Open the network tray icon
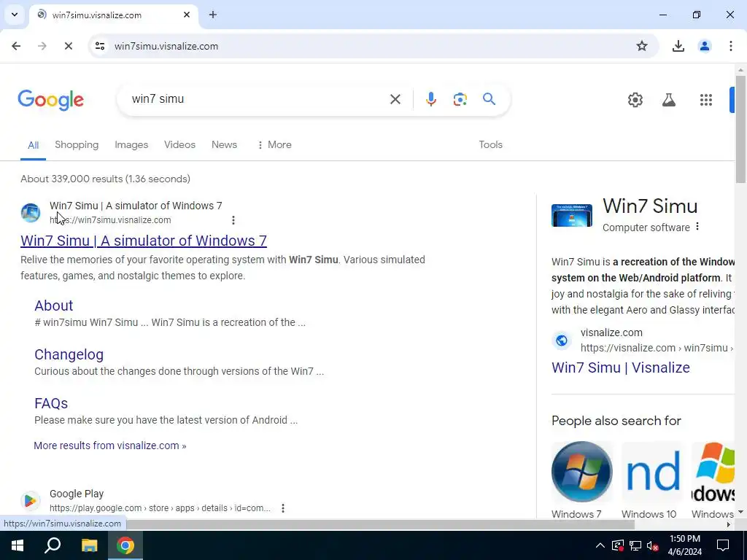 click(635, 545)
